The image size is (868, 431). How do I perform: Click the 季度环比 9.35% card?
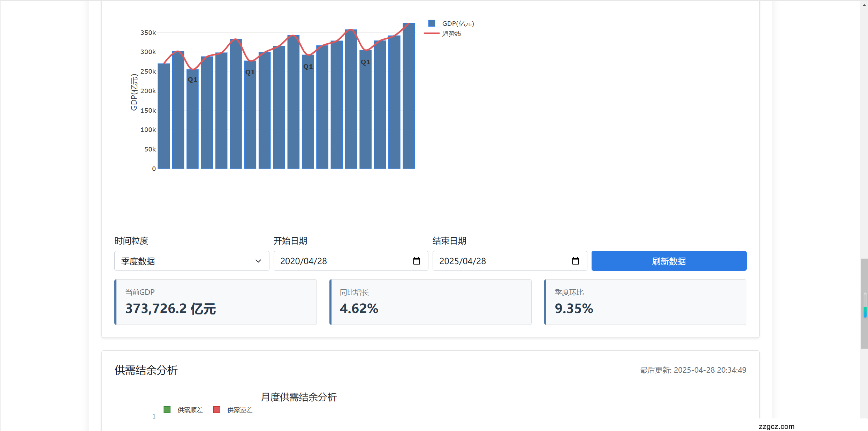click(x=645, y=302)
